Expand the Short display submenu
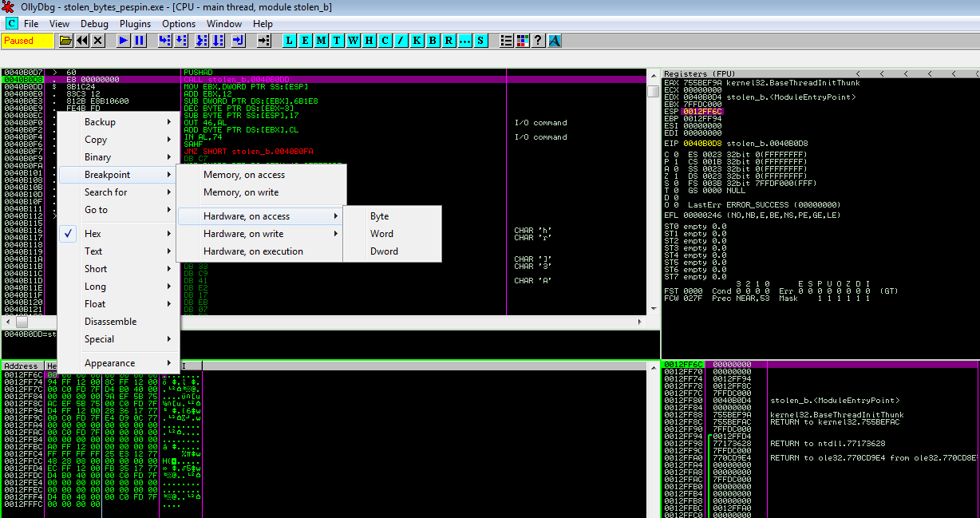The height and width of the screenshot is (518, 980). coord(118,269)
